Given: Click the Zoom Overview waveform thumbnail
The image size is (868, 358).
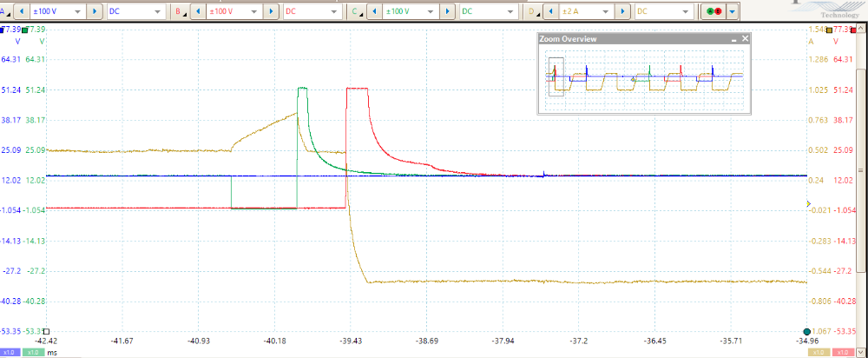Looking at the screenshot, I should coord(643,78).
